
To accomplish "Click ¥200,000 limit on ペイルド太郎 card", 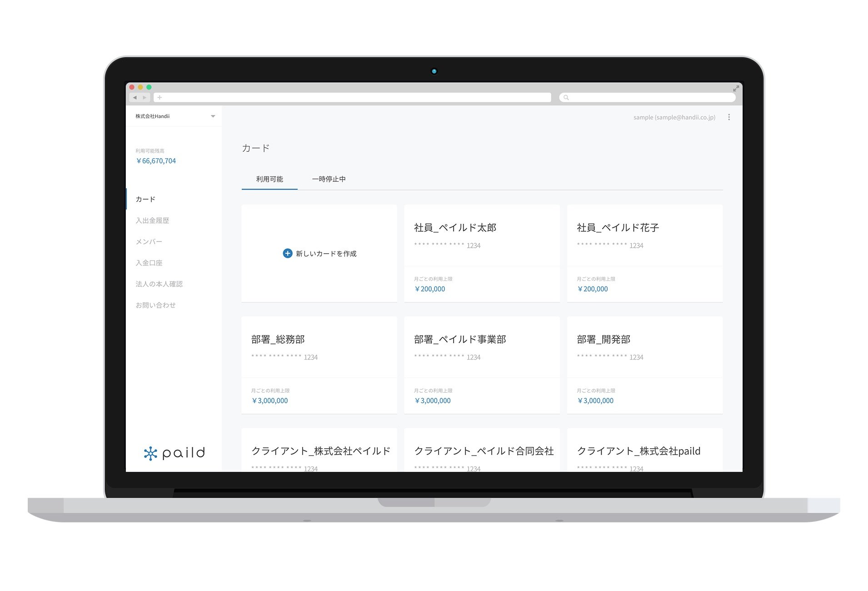I will coord(429,289).
